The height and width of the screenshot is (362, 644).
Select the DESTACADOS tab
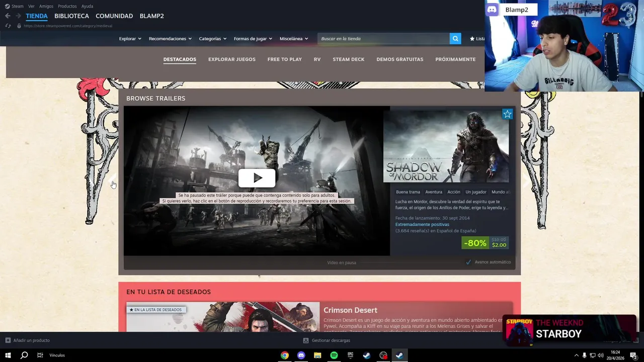coord(180,59)
